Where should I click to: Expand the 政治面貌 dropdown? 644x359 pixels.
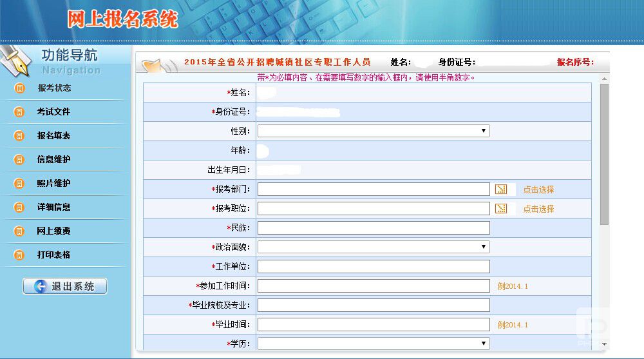tap(374, 247)
